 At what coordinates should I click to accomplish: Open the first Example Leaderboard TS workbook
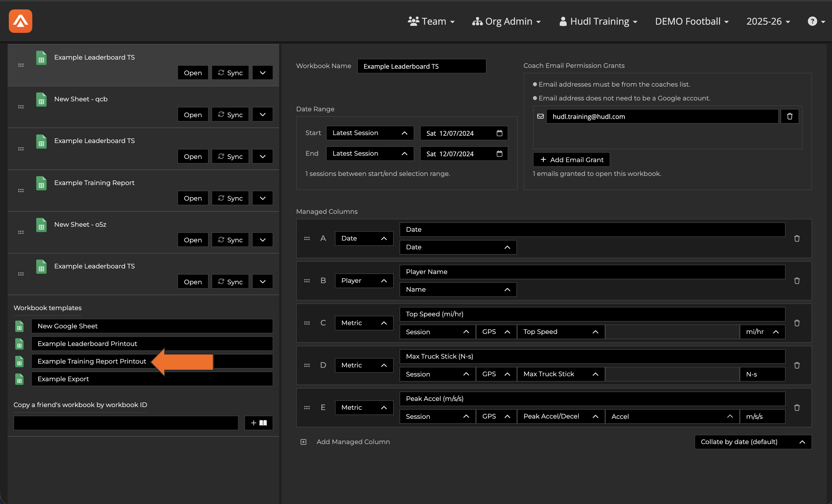coord(193,73)
